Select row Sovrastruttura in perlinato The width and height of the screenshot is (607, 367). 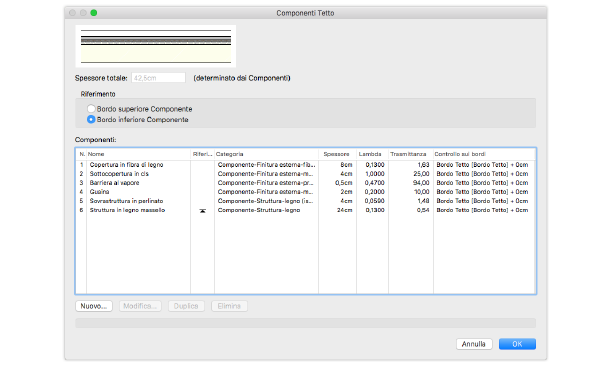(x=305, y=201)
